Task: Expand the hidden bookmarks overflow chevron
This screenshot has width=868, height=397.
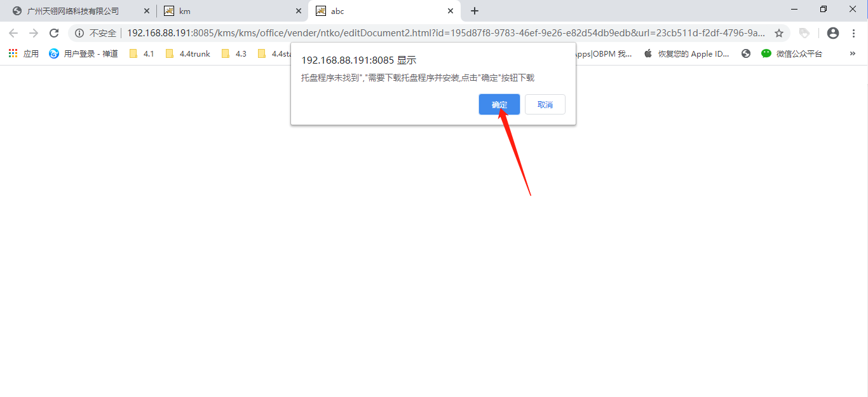Action: pos(853,54)
